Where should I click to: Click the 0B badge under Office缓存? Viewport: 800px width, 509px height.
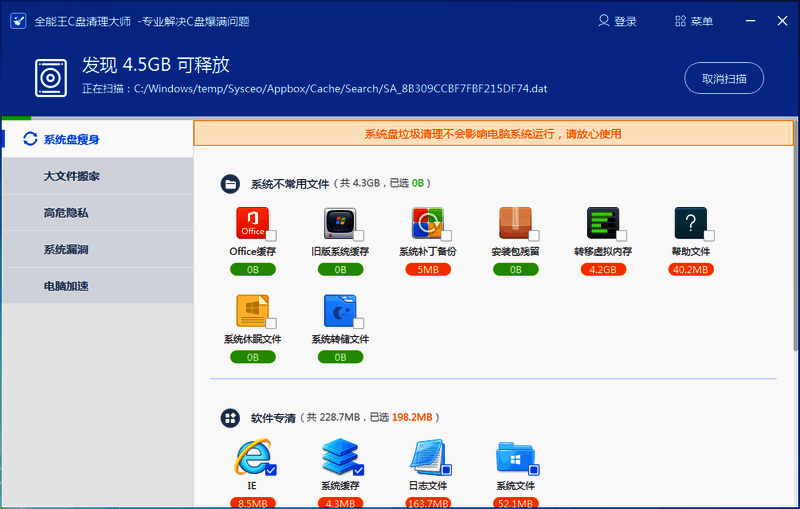[x=253, y=269]
